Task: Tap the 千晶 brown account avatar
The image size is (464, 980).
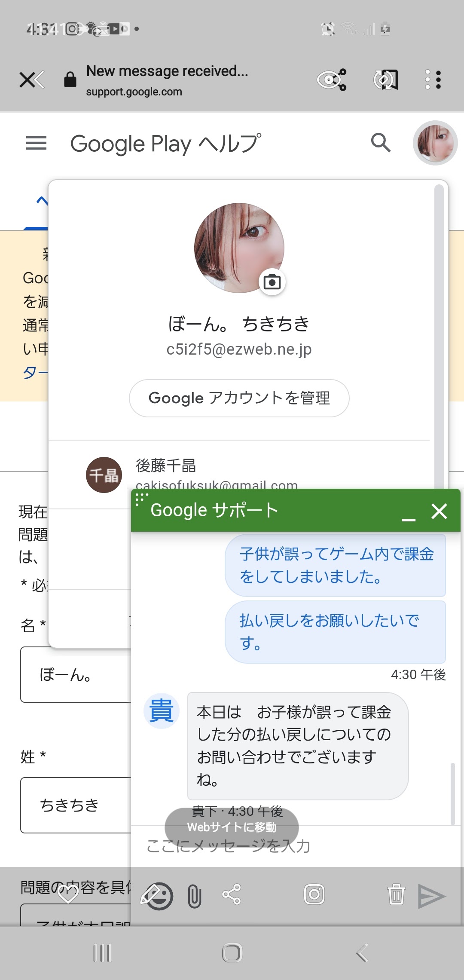Action: 104,475
